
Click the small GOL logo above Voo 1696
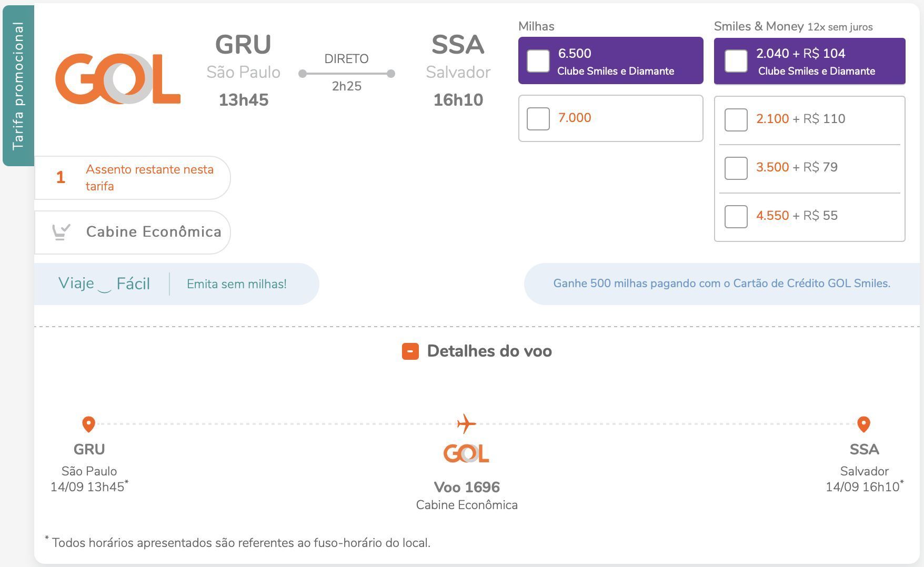coord(466,453)
